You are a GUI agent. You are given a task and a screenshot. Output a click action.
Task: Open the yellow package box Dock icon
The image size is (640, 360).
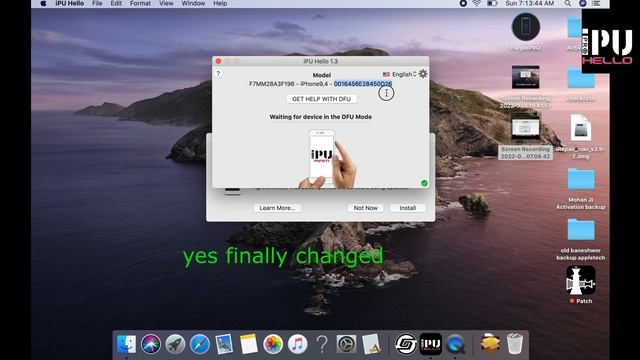[490, 344]
